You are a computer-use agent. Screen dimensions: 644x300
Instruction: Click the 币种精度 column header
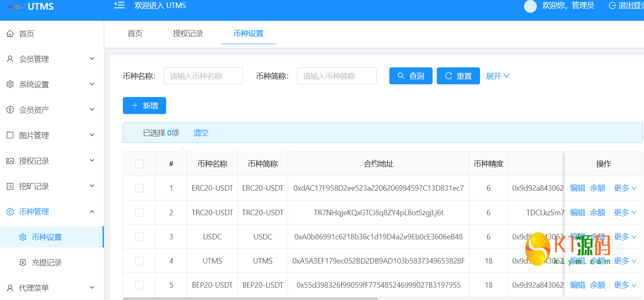point(489,164)
